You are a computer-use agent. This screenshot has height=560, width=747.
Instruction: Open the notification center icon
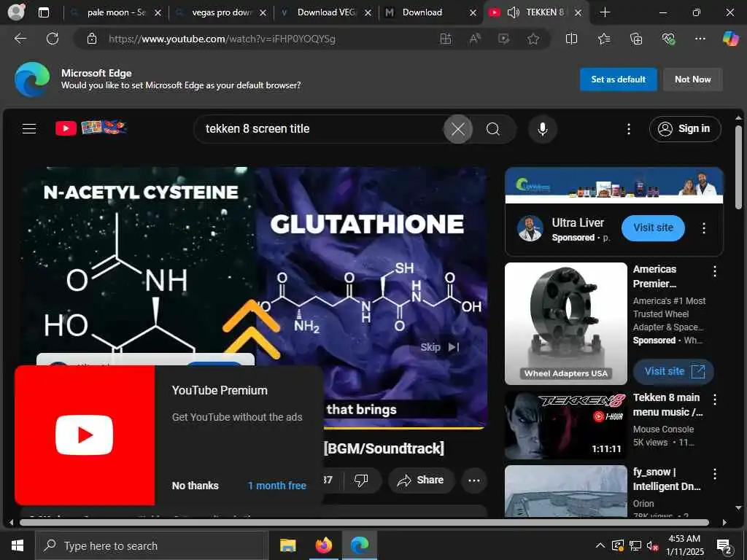[x=724, y=545]
